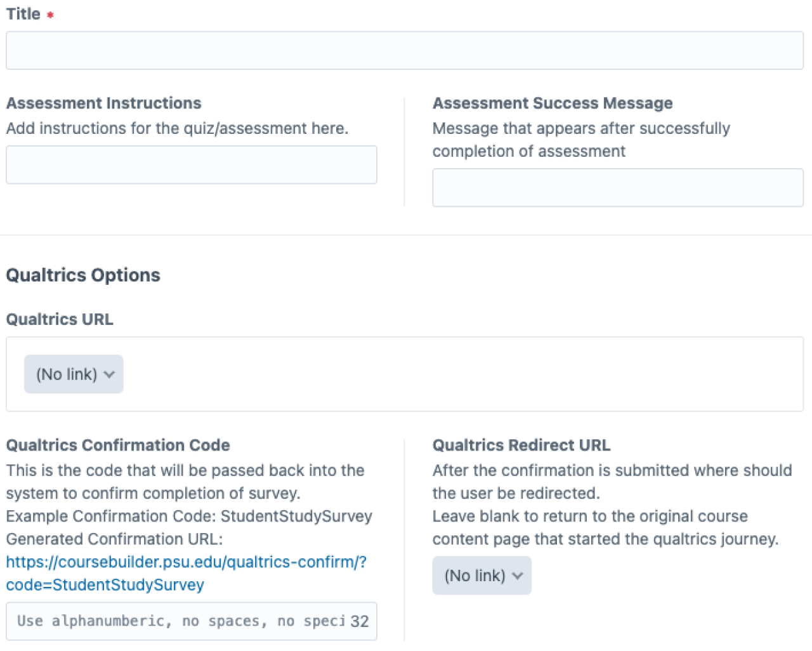
Task: Open the generated confirmation URL hyperlink
Action: point(185,562)
